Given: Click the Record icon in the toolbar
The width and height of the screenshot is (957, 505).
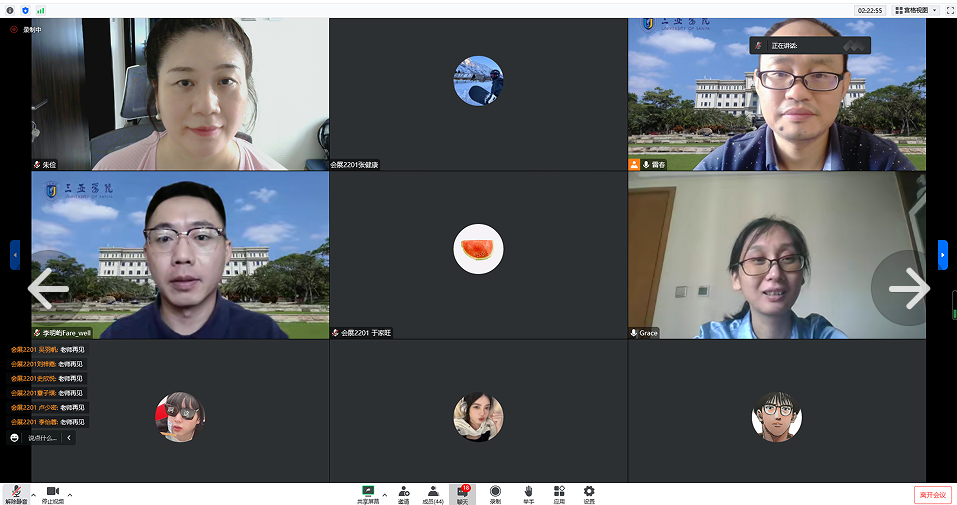Looking at the screenshot, I should pyautogui.click(x=495, y=494).
